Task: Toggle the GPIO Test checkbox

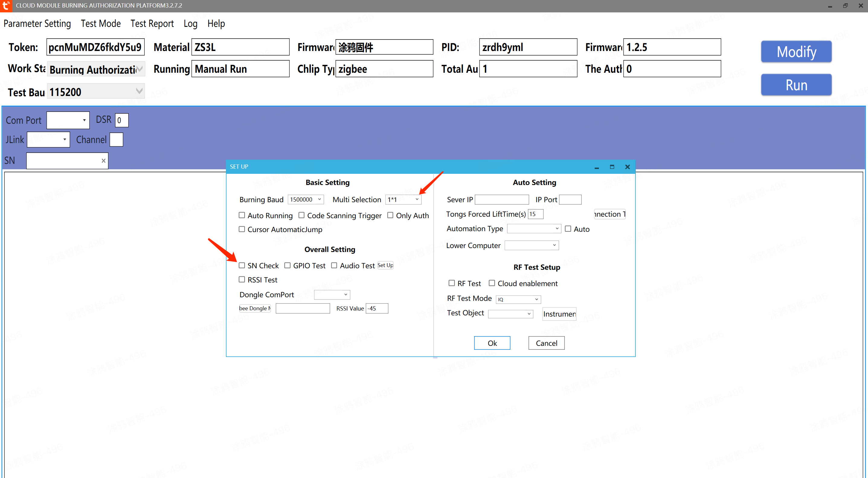Action: [x=288, y=266]
